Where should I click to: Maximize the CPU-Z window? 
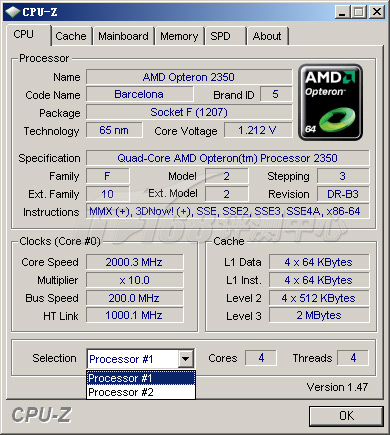(359, 12)
